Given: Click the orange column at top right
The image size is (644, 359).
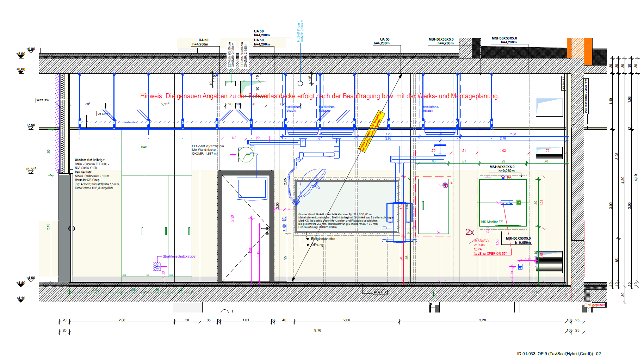Looking at the screenshot, I should tap(588, 51).
